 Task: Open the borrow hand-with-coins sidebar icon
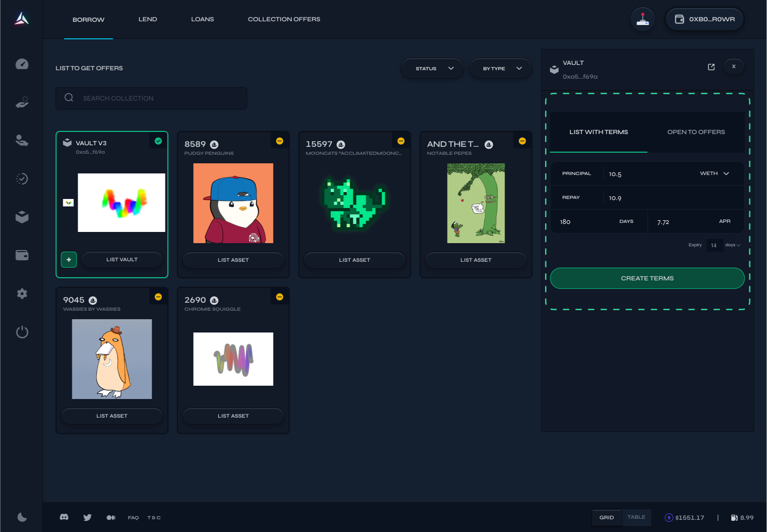22,102
